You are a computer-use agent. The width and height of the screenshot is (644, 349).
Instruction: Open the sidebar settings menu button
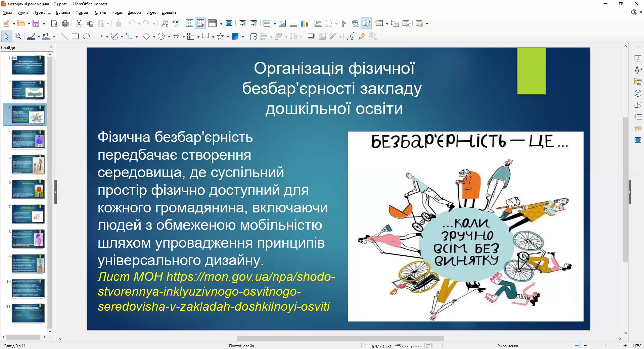[x=638, y=48]
